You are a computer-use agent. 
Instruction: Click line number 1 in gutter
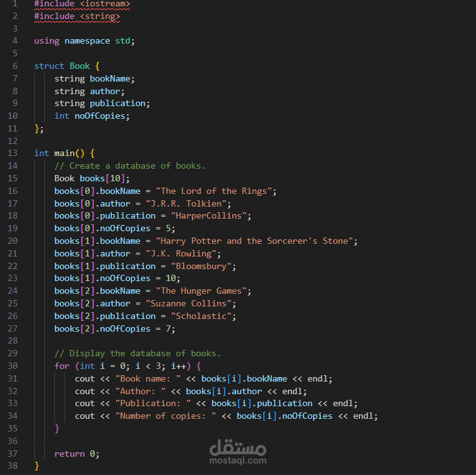point(15,4)
